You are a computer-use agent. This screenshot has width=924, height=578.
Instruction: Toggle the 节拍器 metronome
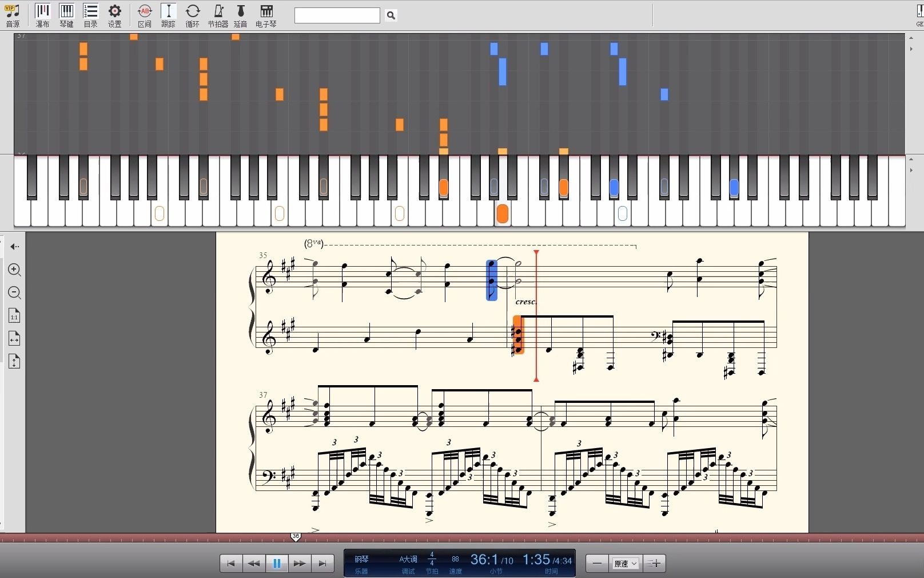[x=218, y=15]
